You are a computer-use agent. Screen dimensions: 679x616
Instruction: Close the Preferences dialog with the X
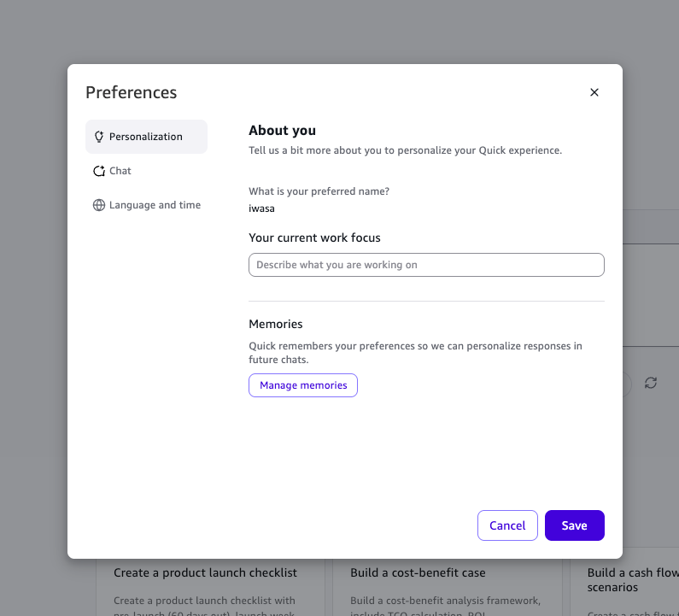pyautogui.click(x=594, y=92)
